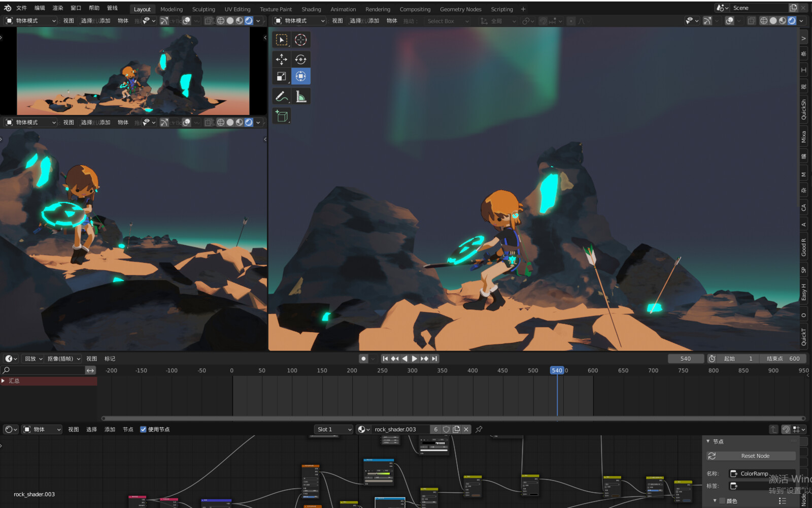Viewport: 812px width, 508px height.
Task: Switch to the Modeling workspace tab
Action: coord(172,9)
